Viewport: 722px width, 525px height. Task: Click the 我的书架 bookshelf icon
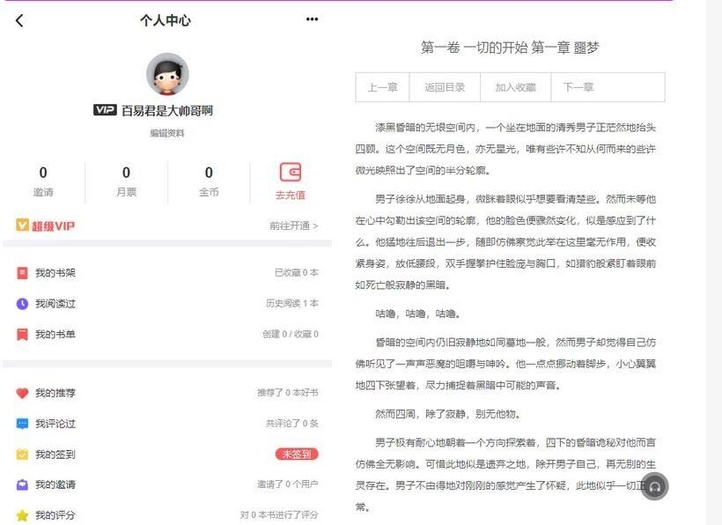(x=22, y=273)
